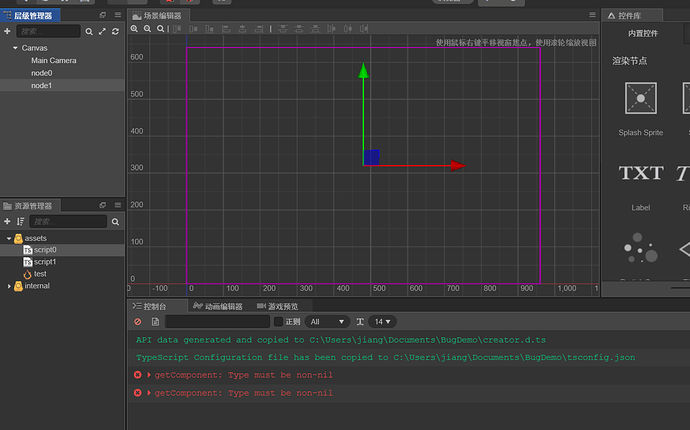Open the font size 14 dropdown
The width and height of the screenshot is (690, 430).
tap(382, 322)
